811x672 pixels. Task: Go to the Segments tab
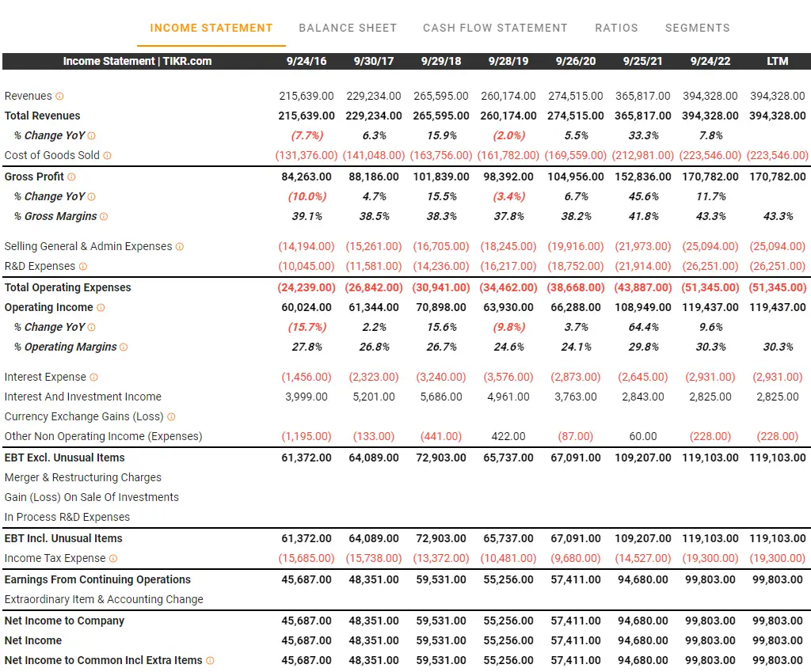click(697, 28)
